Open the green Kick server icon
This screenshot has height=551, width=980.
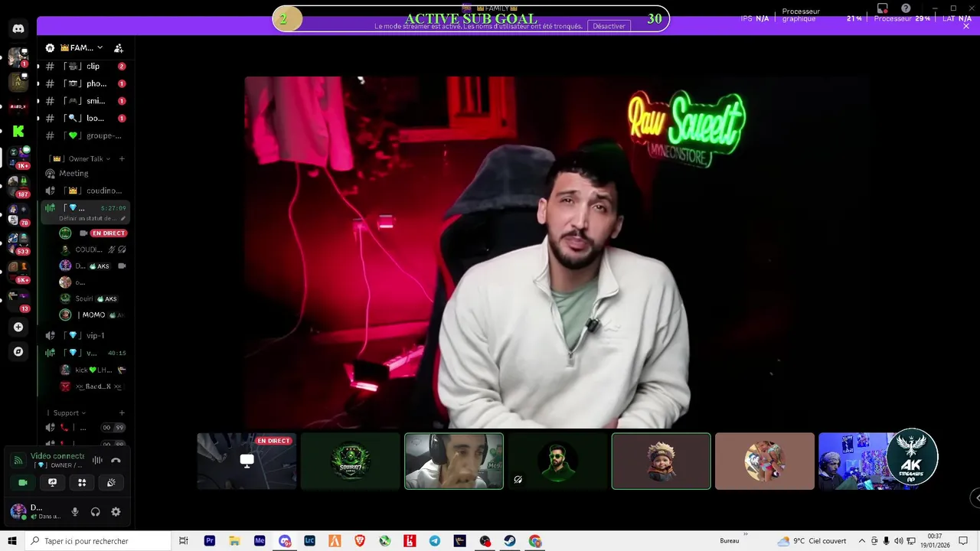18,132
